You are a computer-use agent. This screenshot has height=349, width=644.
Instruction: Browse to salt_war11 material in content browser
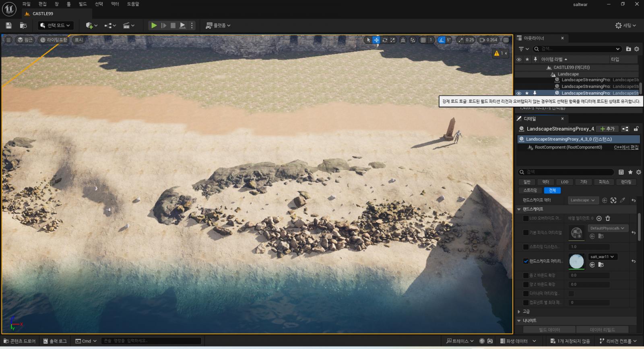pos(601,265)
